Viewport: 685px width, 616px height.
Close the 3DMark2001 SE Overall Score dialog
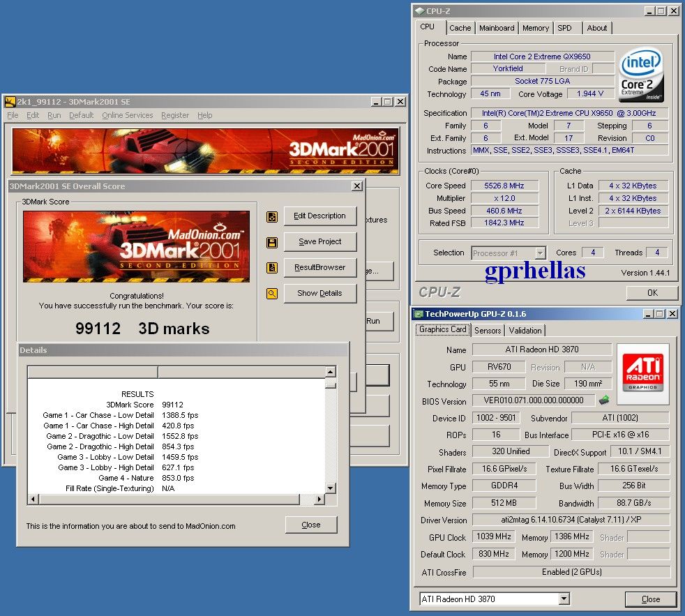(x=357, y=186)
